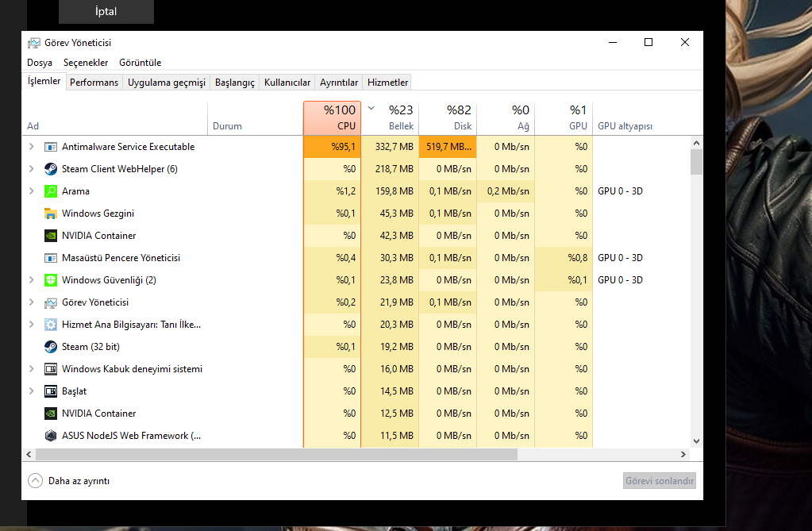Switch to the Kullanıcılar tab
The height and width of the screenshot is (531, 812).
click(287, 83)
